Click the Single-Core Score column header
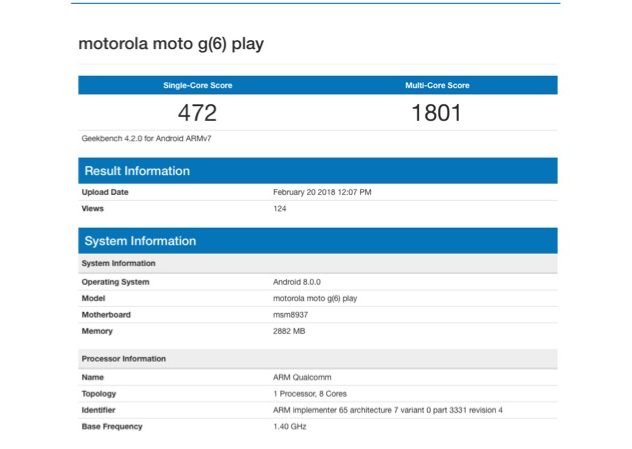Image resolution: width=632 pixels, height=449 pixels. pyautogui.click(x=197, y=85)
